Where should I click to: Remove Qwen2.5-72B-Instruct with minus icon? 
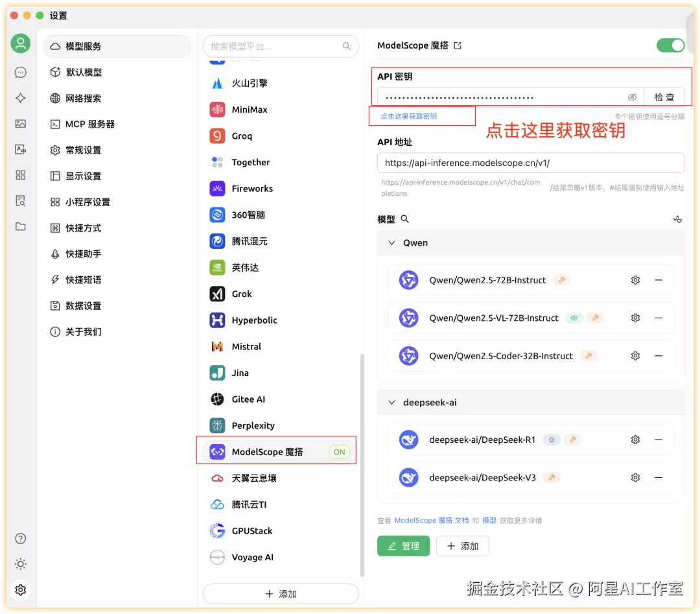click(659, 280)
